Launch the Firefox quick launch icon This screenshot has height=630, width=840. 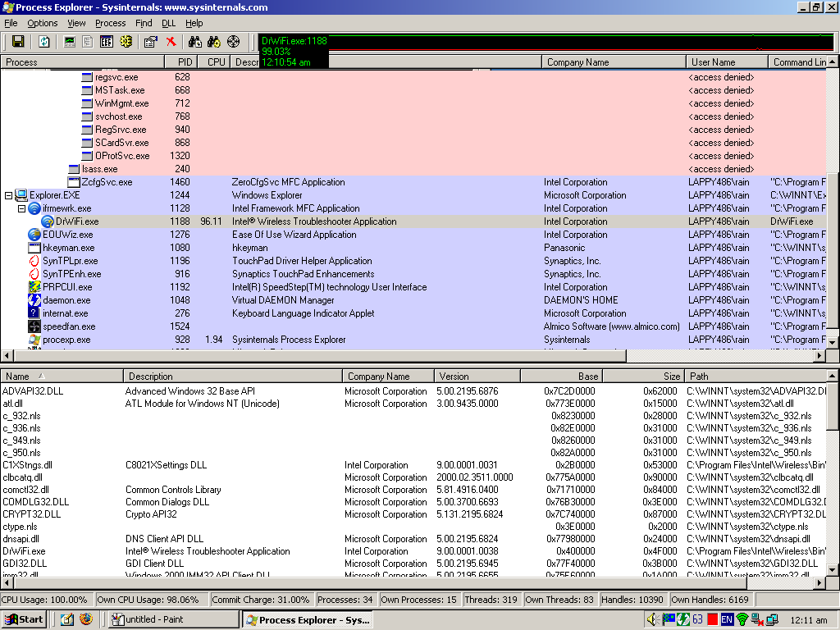85,619
